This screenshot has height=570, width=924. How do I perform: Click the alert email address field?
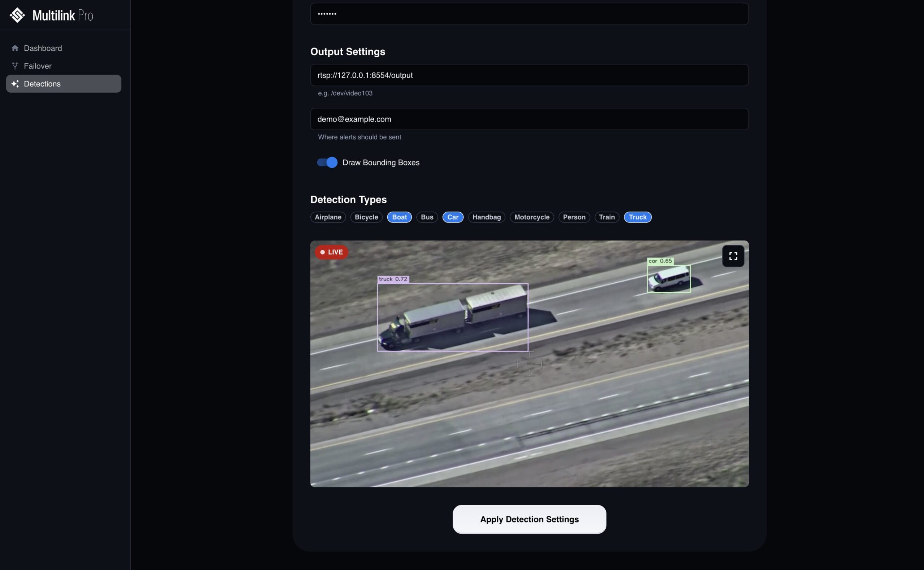(529, 119)
